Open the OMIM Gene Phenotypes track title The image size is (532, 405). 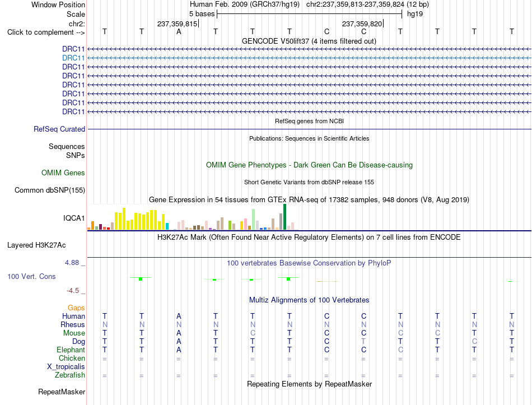pos(309,165)
